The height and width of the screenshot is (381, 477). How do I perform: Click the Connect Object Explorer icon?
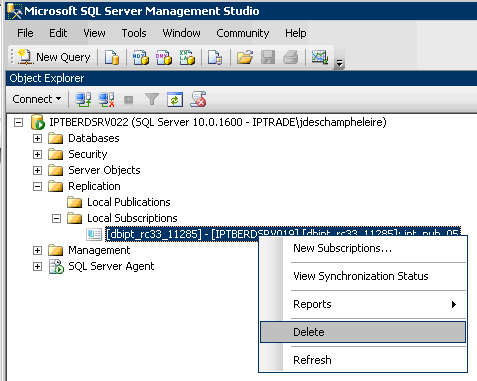click(x=83, y=99)
